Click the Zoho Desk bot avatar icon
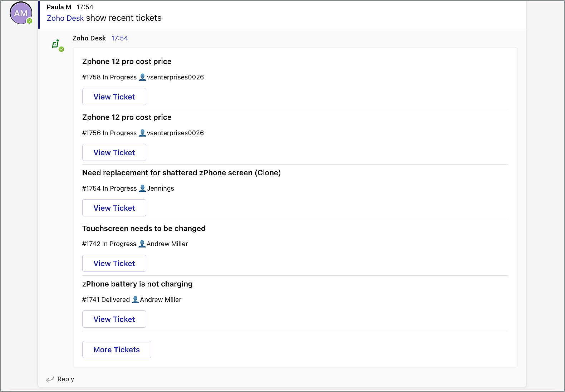The width and height of the screenshot is (565, 392). [x=56, y=44]
